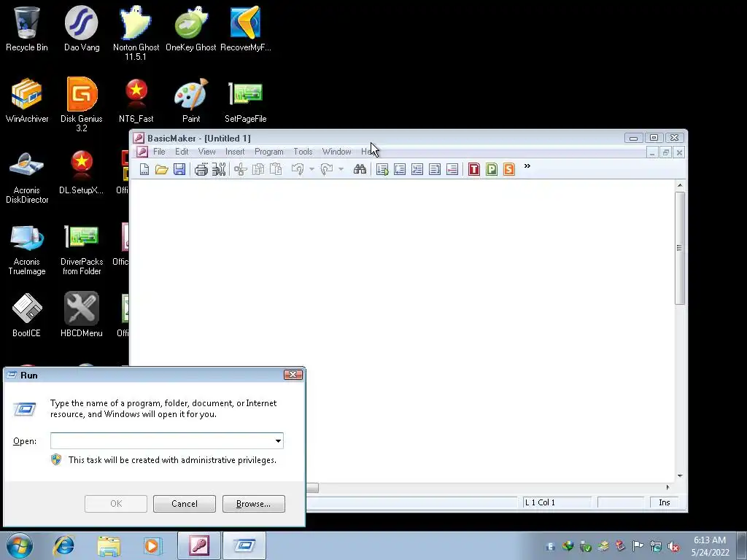The width and height of the screenshot is (747, 560).
Task: Expand the undo history dropdown arrow
Action: click(311, 169)
